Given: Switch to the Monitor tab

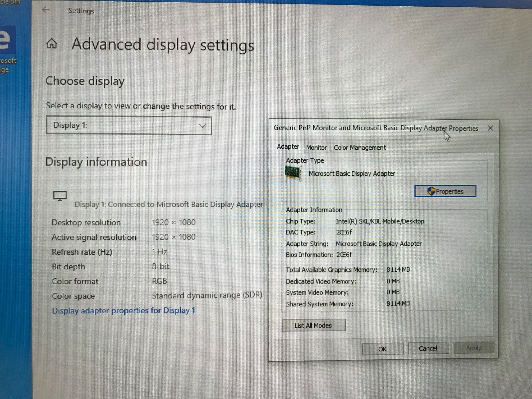Looking at the screenshot, I should point(316,148).
